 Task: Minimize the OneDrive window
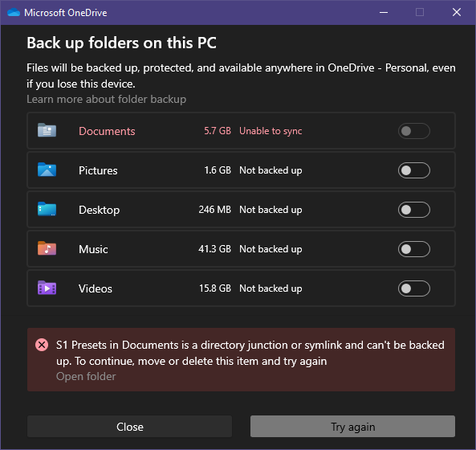pos(384,13)
